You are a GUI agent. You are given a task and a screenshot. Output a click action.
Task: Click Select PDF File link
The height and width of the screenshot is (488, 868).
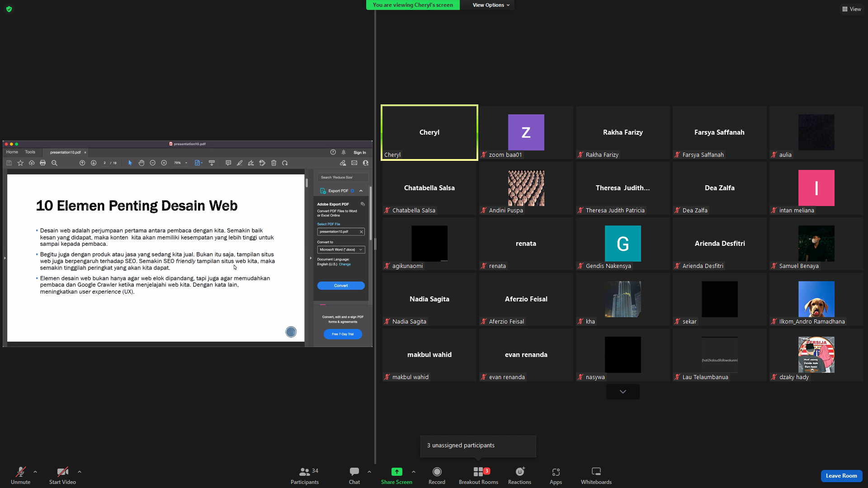coord(329,224)
